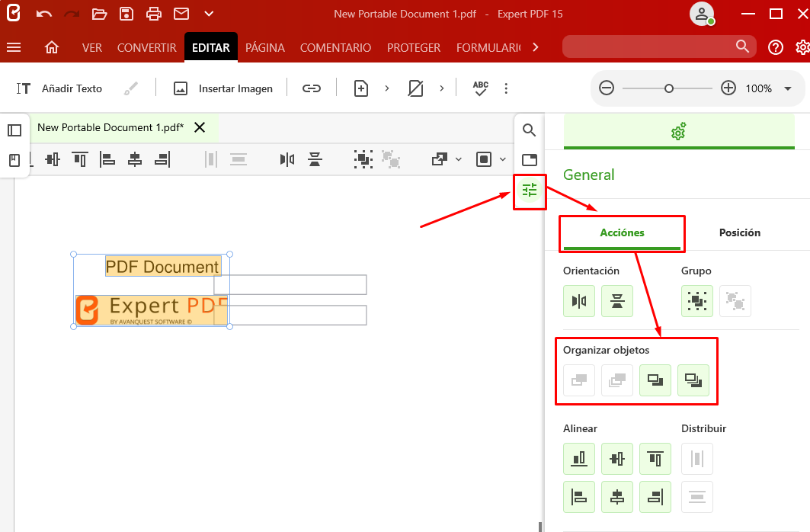
Task: Click the green gear settings tab
Action: (x=679, y=132)
